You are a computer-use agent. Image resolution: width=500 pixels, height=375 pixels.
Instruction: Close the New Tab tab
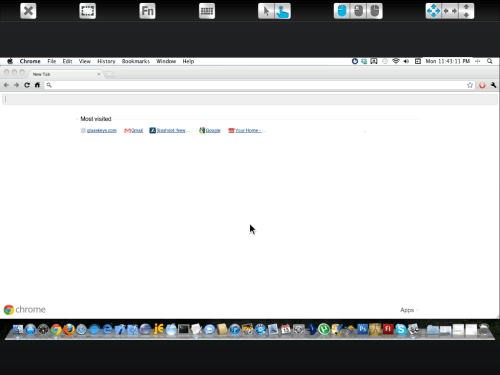click(99, 74)
